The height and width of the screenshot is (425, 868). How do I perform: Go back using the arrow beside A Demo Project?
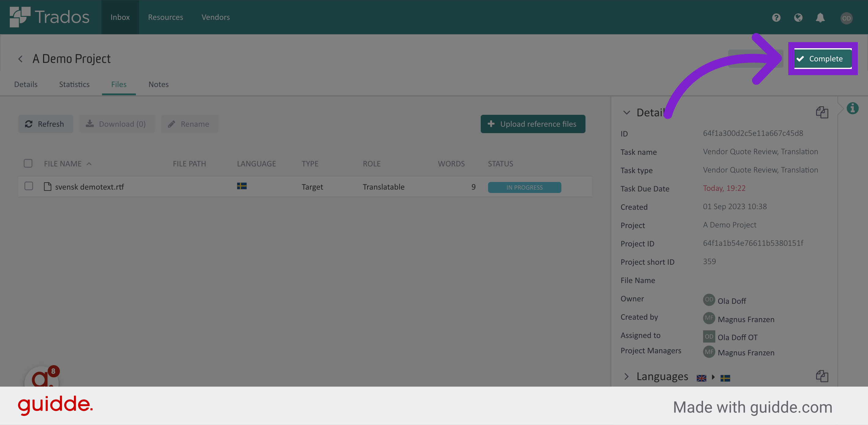[x=20, y=59]
